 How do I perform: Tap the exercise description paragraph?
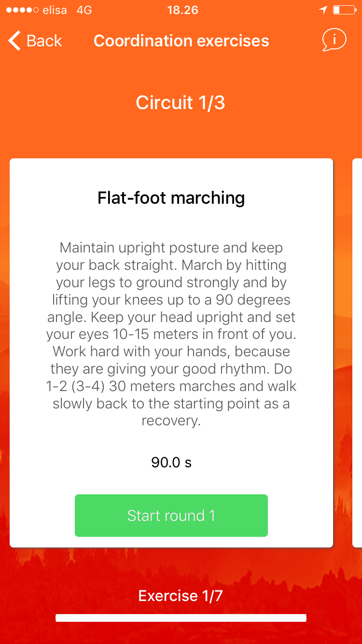click(x=171, y=334)
